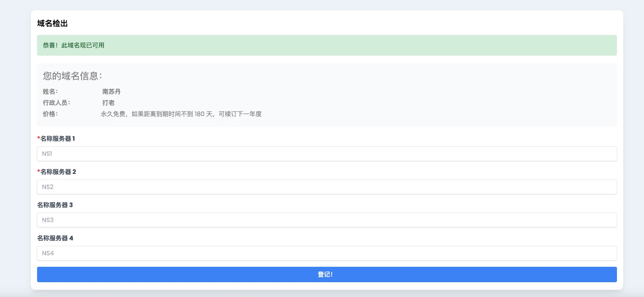
Task: Focus the NS2 input box
Action: pyautogui.click(x=327, y=187)
